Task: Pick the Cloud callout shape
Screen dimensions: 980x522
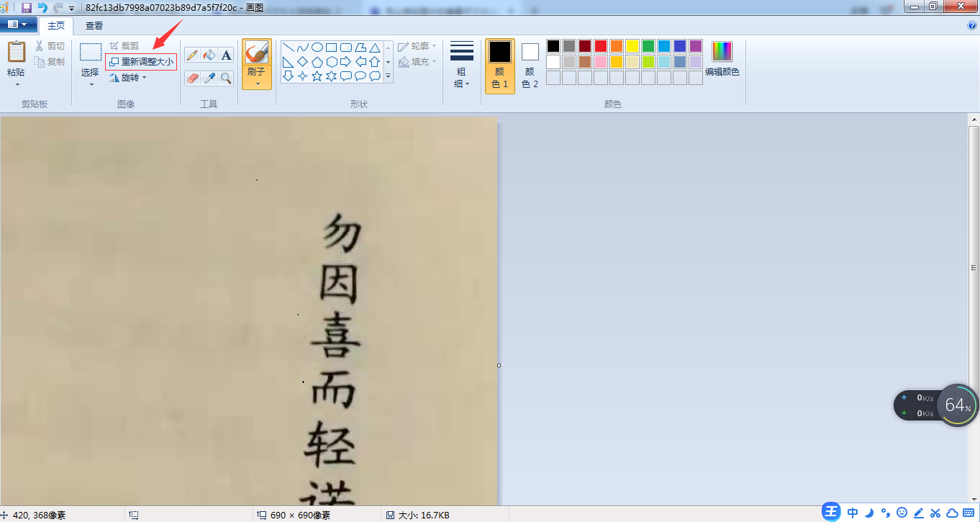Action: [374, 76]
